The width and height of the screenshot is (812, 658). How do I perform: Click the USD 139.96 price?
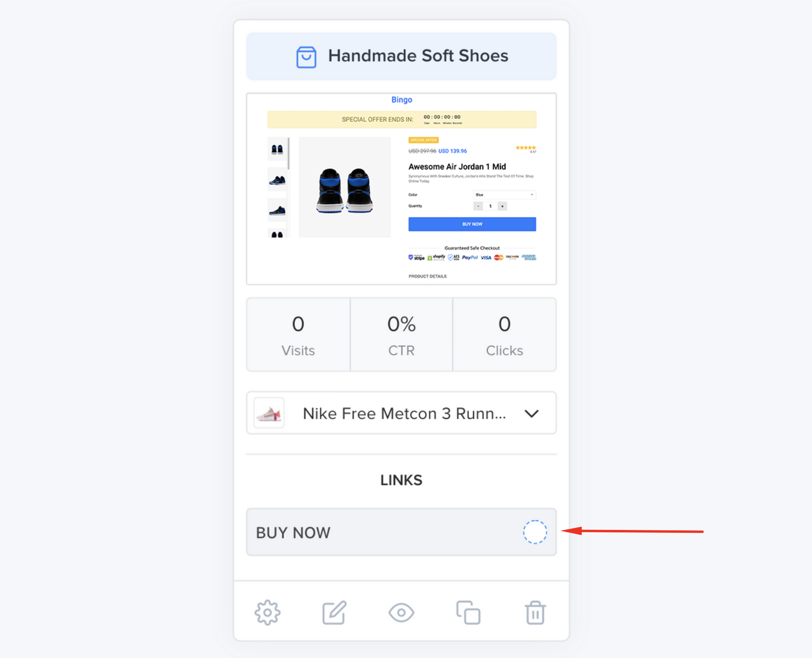[x=452, y=151]
